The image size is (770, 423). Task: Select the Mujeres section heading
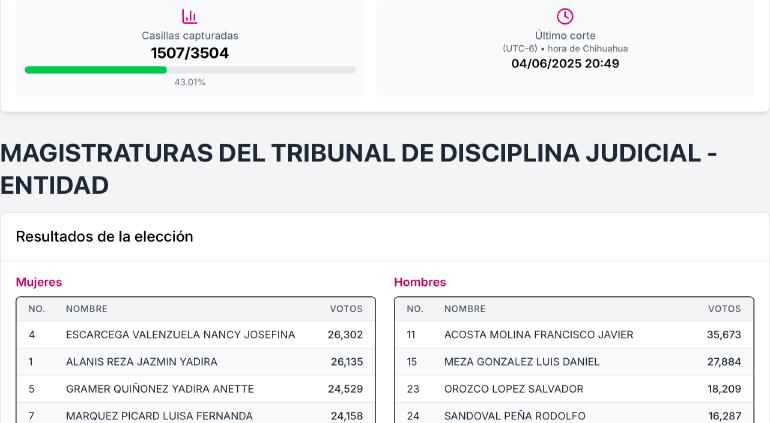click(x=39, y=282)
